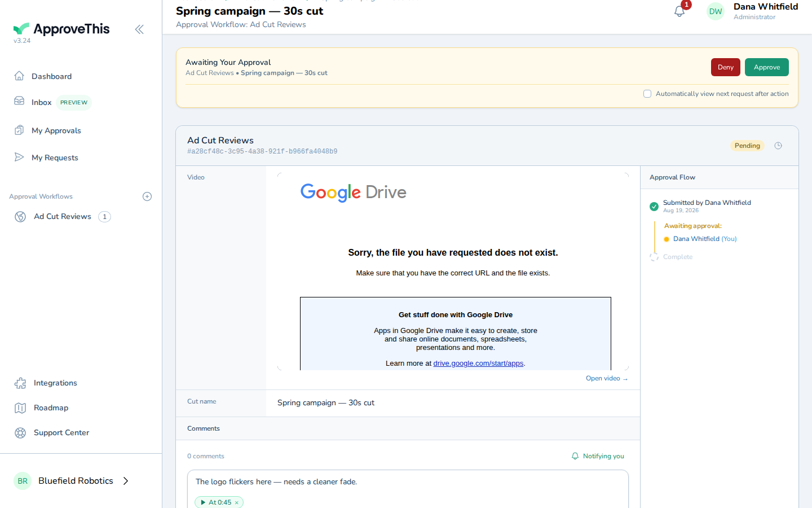Click the Inbox tray icon
The image size is (812, 508).
click(19, 100)
